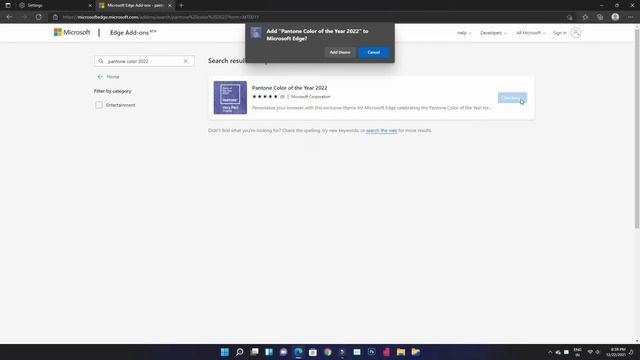The width and height of the screenshot is (640, 360).
Task: Click the browser profile avatar
Action: point(615,17)
